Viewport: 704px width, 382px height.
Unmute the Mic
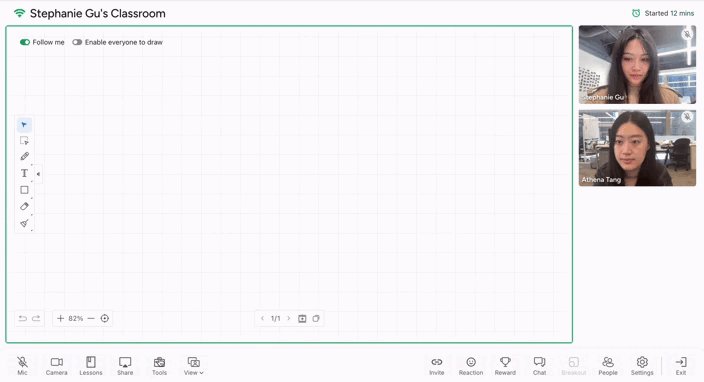tap(22, 365)
